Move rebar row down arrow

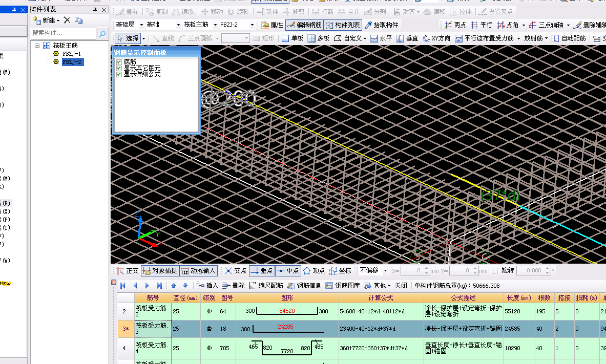tap(185, 286)
